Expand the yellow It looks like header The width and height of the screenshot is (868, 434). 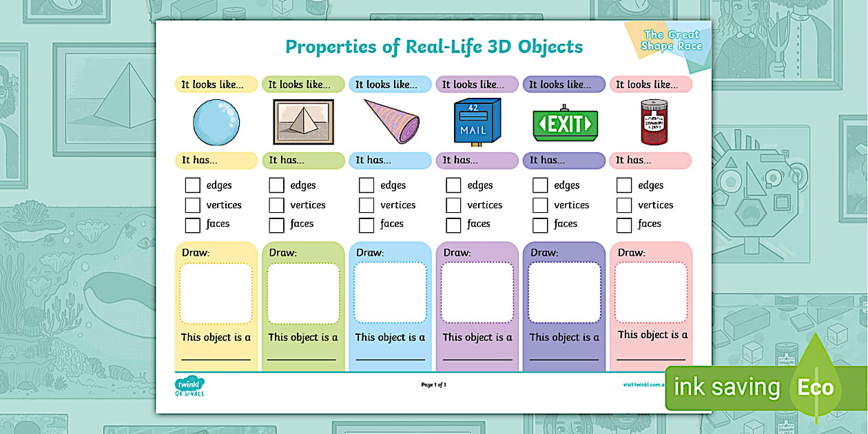coord(216,84)
